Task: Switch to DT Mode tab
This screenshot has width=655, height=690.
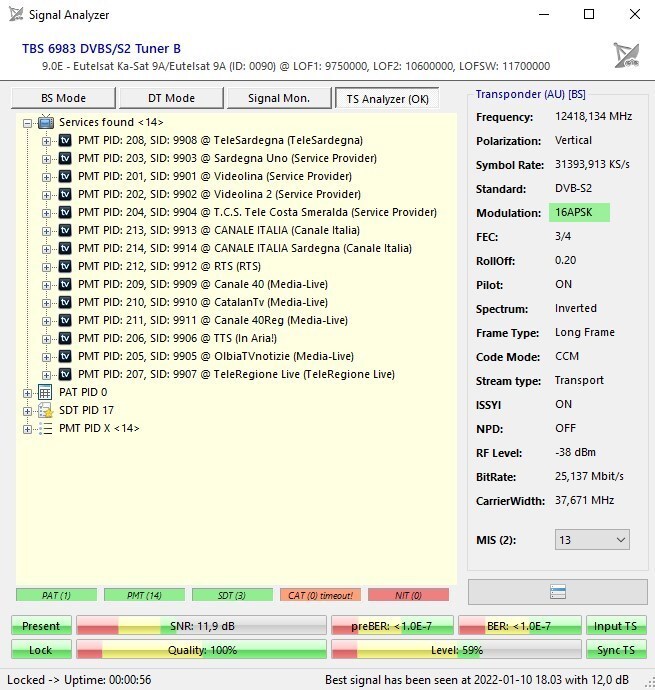Action: coord(171,98)
